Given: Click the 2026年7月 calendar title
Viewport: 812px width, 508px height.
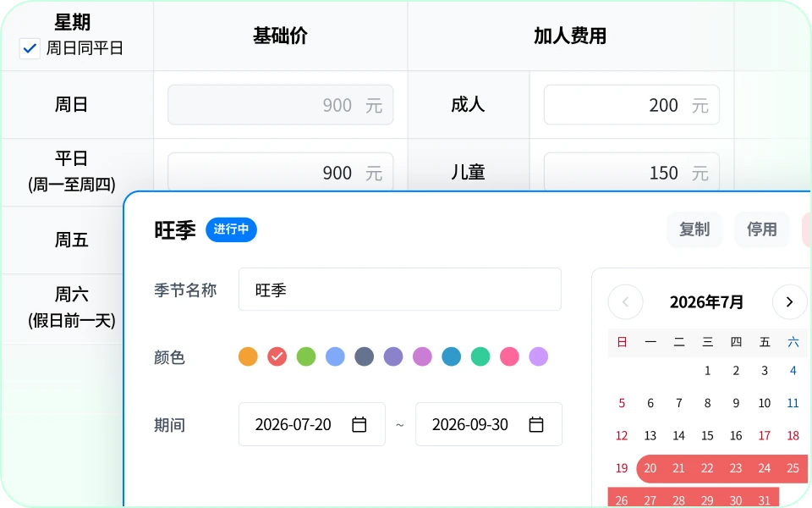Looking at the screenshot, I should 707,301.
